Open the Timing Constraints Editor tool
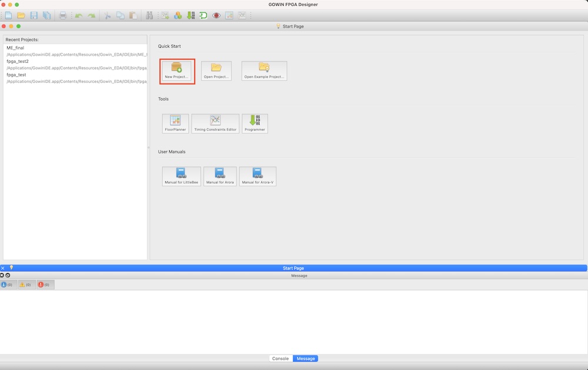This screenshot has width=588, height=370. point(215,123)
